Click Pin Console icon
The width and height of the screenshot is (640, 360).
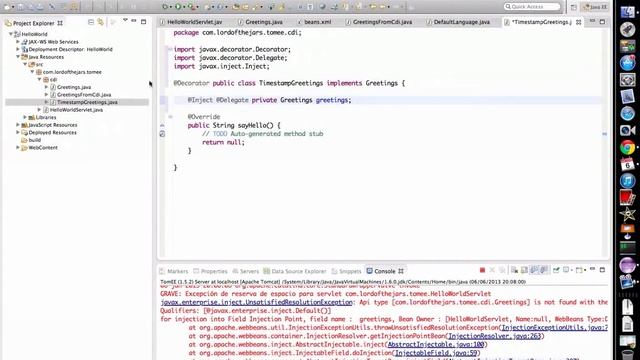click(556, 270)
